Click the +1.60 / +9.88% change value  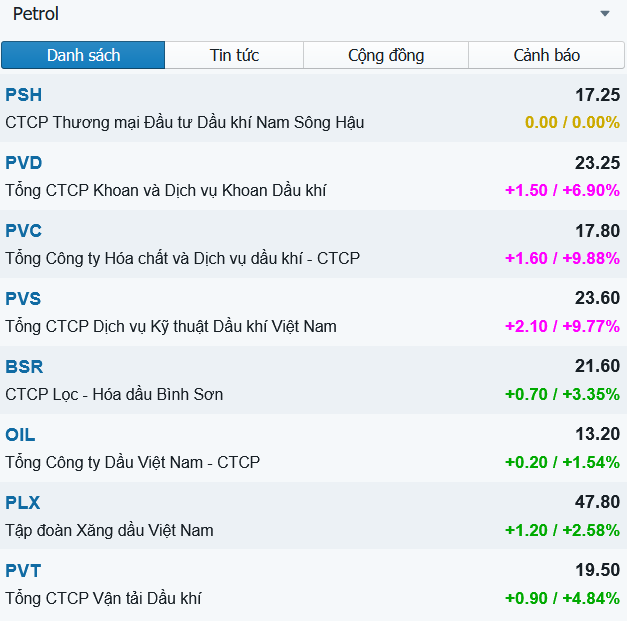point(562,258)
